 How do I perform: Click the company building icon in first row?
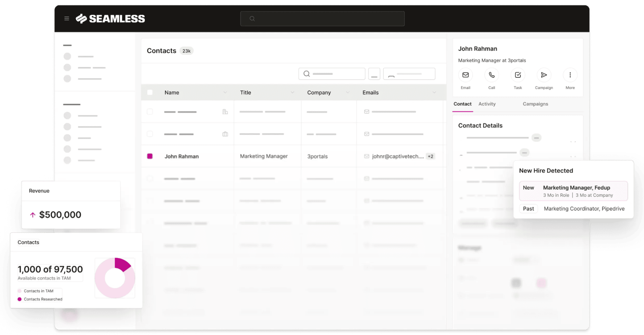(x=225, y=112)
